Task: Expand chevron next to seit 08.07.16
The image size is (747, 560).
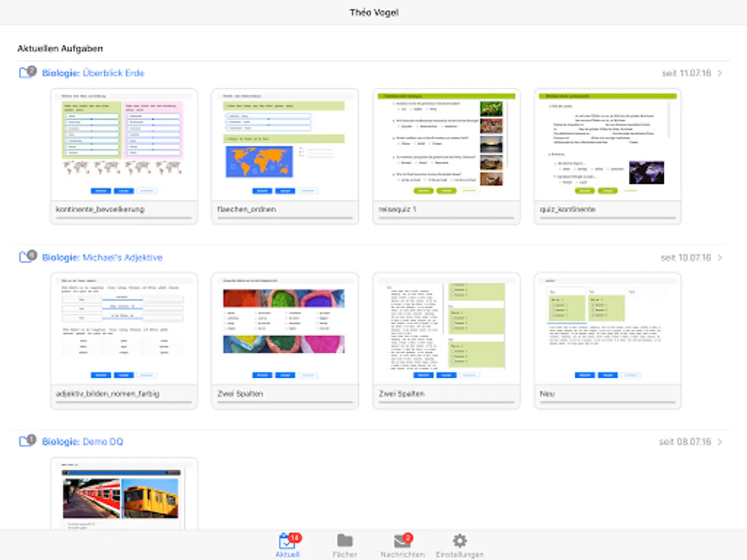Action: 720,442
